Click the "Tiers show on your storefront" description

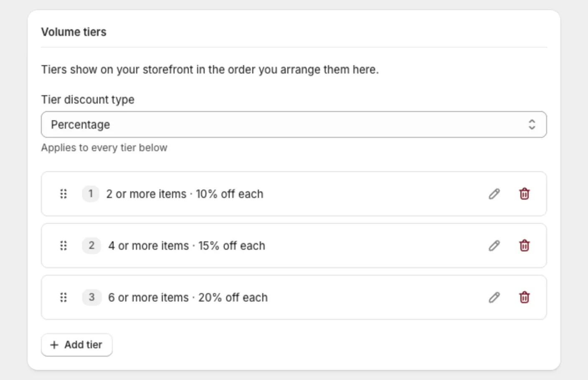(210, 70)
